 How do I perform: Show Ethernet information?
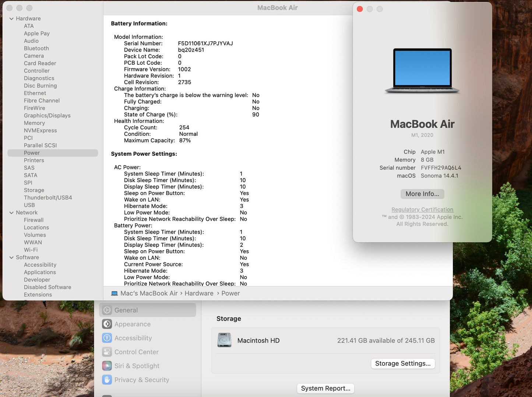click(x=35, y=93)
